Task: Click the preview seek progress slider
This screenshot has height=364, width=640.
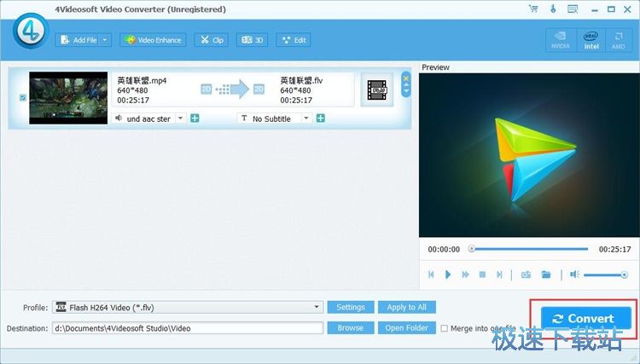Action: [529, 249]
